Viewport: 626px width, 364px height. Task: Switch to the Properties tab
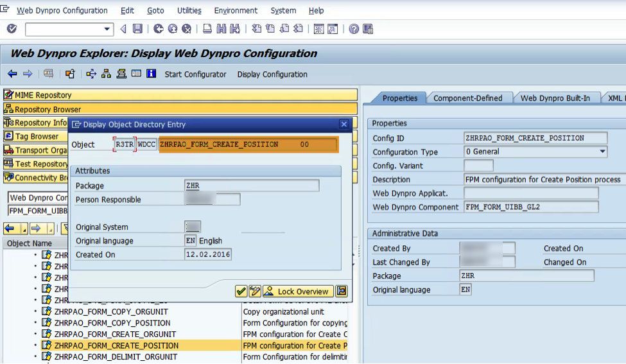(399, 98)
